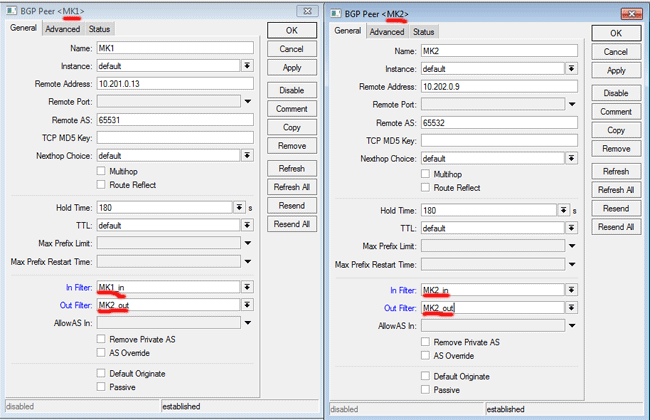Expand Remote Port field in MK1 window
Viewport: 650px width, 420px height.
pos(247,101)
